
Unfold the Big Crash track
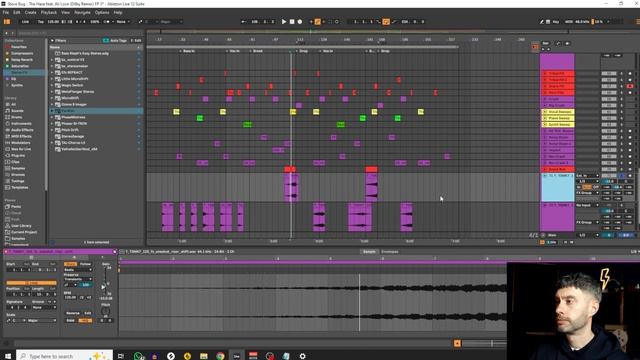click(x=545, y=105)
